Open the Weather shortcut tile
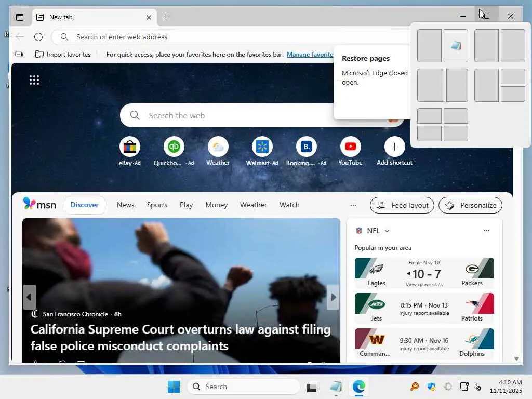532x399 pixels. click(218, 151)
